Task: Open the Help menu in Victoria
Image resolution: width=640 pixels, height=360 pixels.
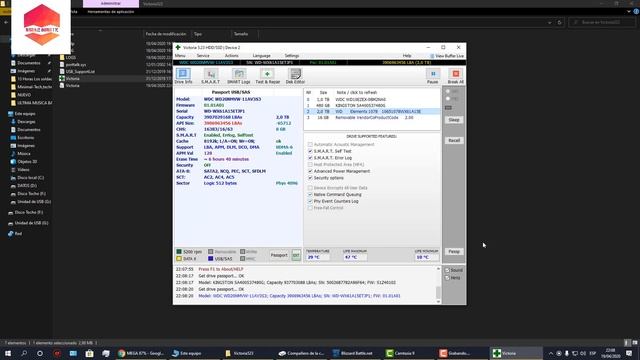Action: pyautogui.click(x=407, y=56)
